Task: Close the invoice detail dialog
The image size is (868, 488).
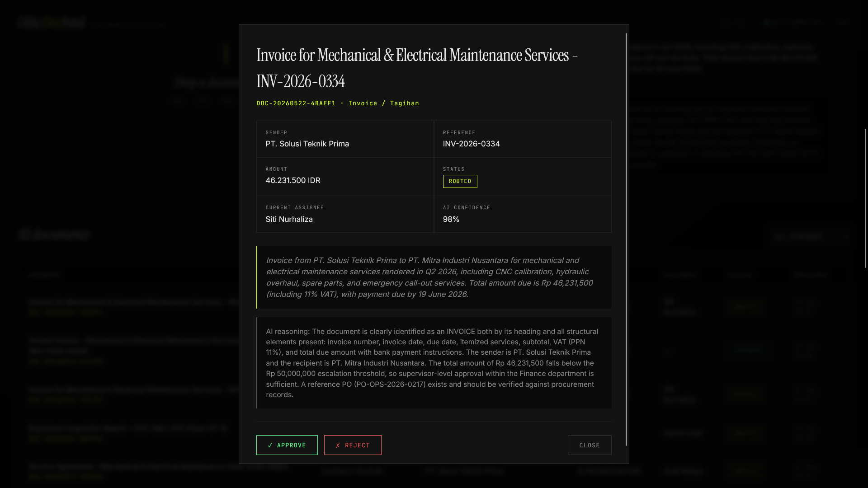Action: pyautogui.click(x=590, y=445)
